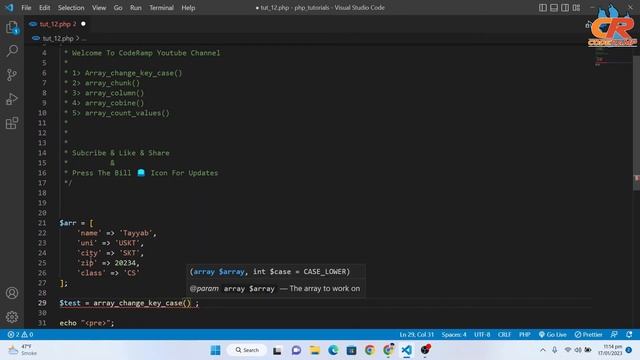Viewport: 640px width, 360px height.
Task: Open the weather widget on taskbar
Action: coord(22,350)
